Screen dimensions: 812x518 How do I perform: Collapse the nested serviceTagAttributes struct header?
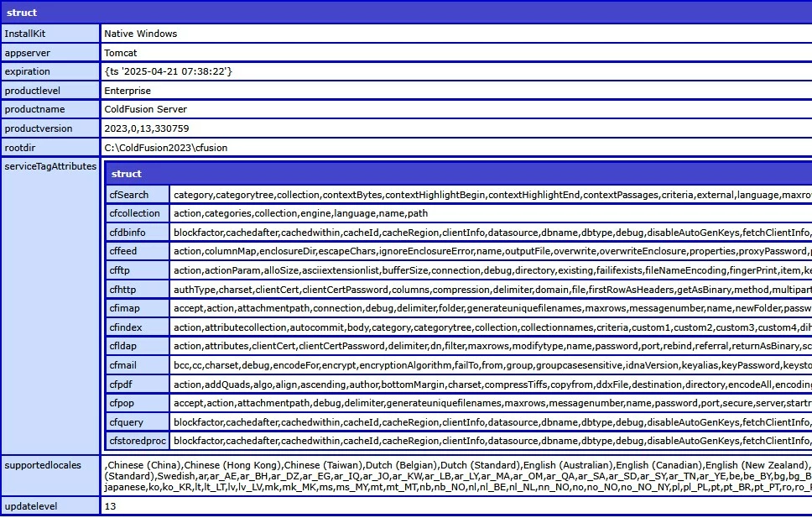tap(459, 174)
